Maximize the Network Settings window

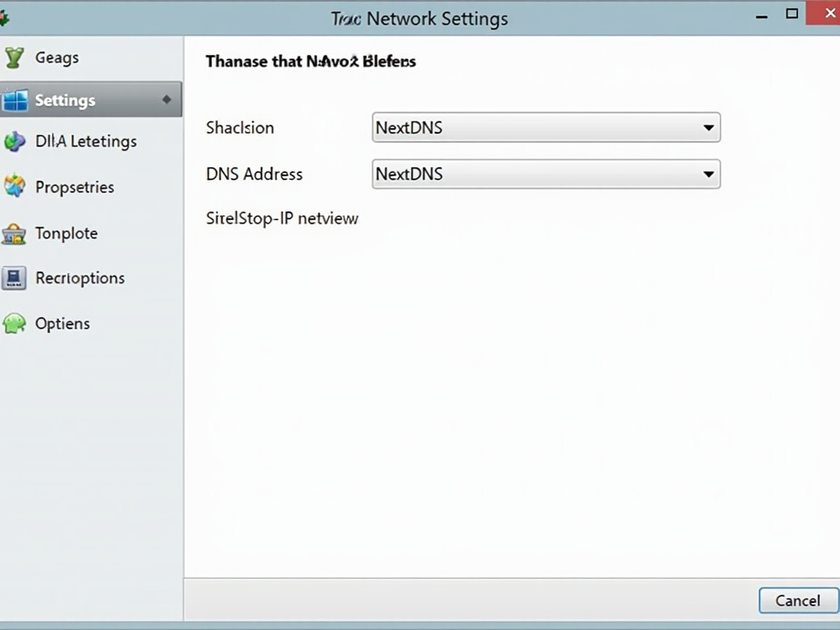[792, 14]
